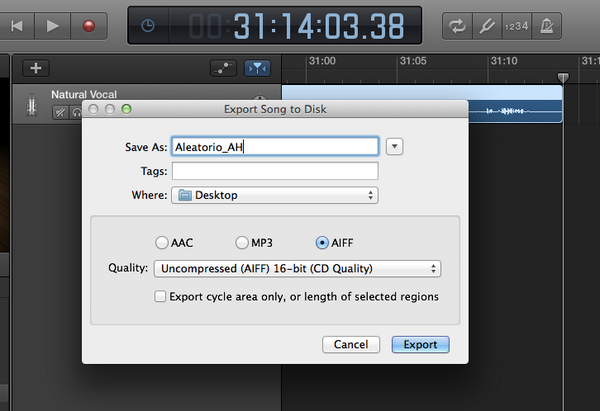The width and height of the screenshot is (600, 411).
Task: Click the playhead marker in the ruler
Action: pos(563,78)
